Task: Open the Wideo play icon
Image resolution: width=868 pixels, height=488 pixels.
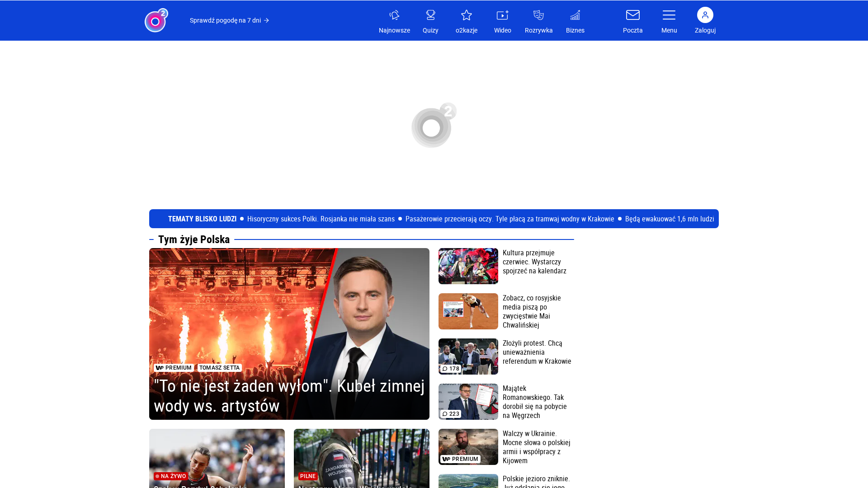Action: click(x=503, y=15)
